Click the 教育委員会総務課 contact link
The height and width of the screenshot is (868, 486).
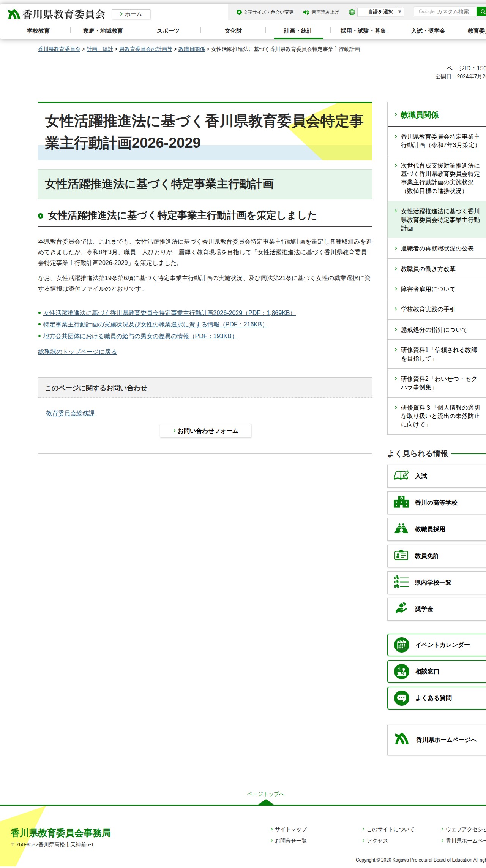[x=70, y=413]
